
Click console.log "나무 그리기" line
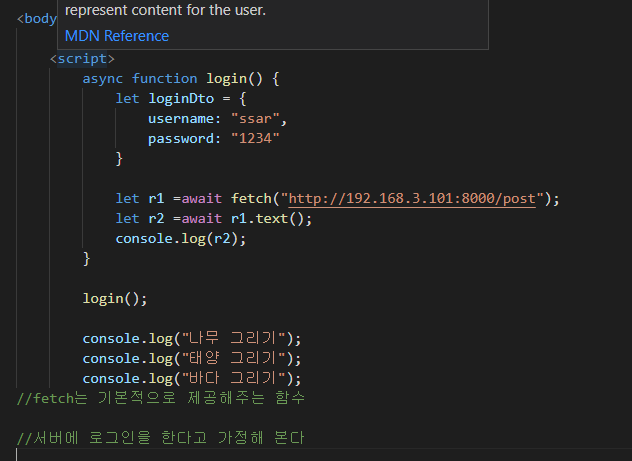tap(192, 338)
